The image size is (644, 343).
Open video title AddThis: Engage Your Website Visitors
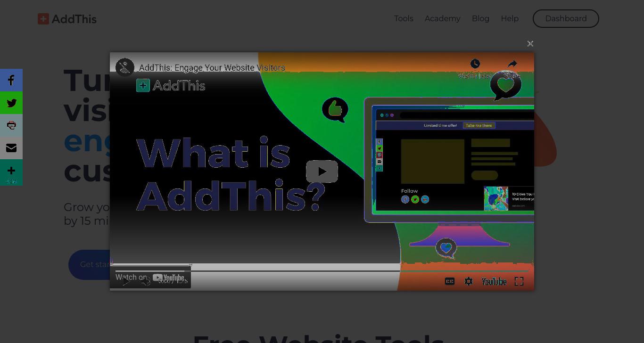[x=212, y=68]
